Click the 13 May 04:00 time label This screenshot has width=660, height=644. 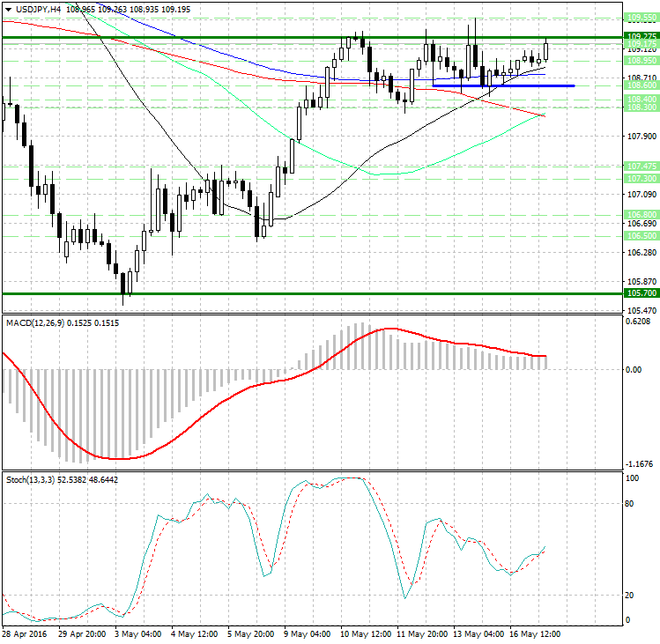[x=478, y=634]
